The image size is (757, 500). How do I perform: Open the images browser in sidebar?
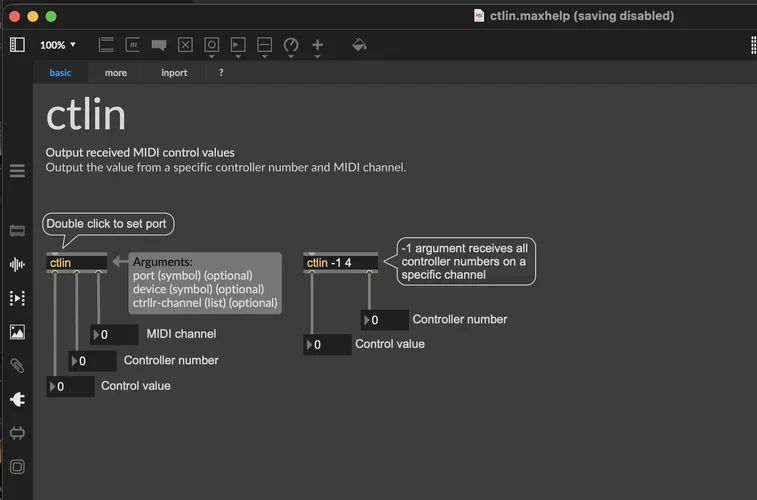pos(17,332)
